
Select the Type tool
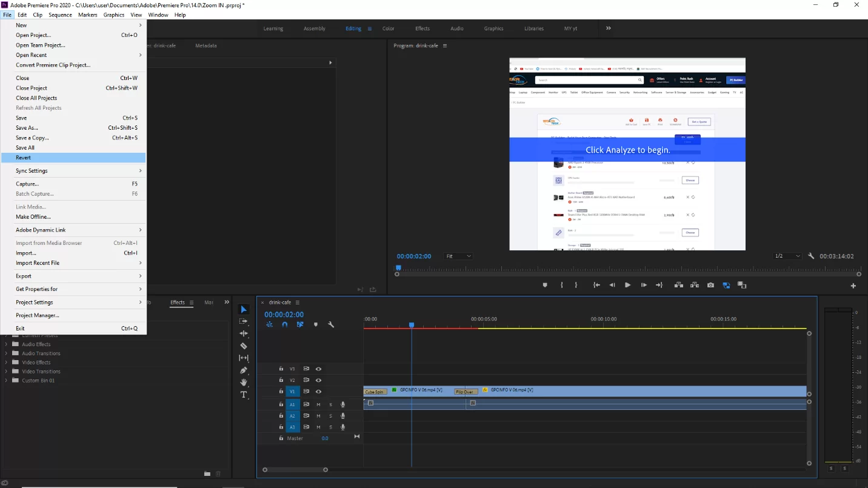(244, 395)
